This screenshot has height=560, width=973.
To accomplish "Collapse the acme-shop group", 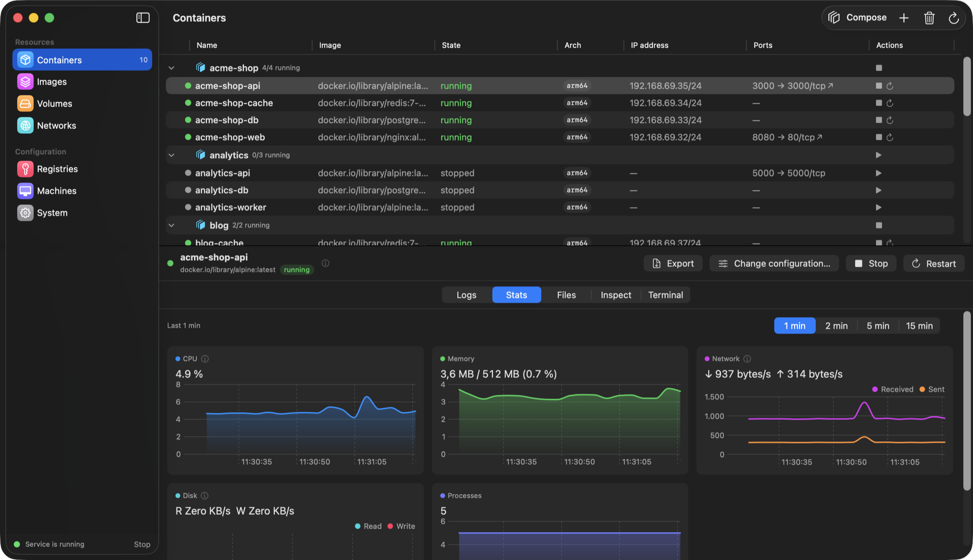I will click(171, 68).
